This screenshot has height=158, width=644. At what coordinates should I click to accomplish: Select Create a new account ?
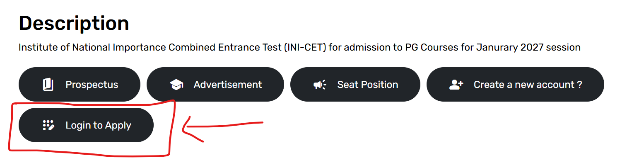coord(515,84)
